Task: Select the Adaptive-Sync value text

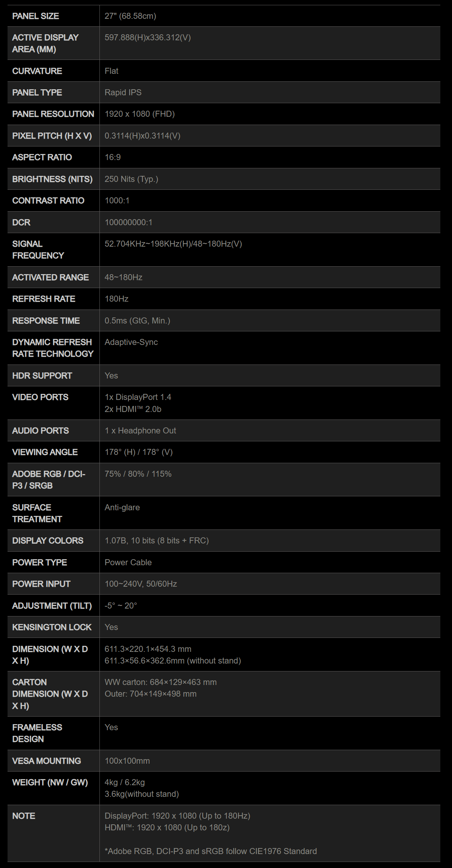Action: click(x=131, y=342)
